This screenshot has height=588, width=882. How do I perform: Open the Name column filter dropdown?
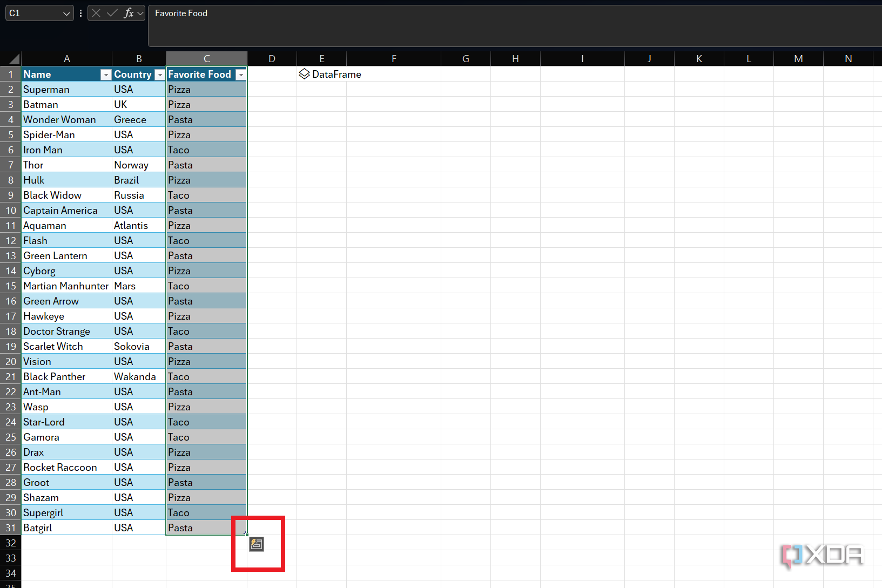coord(106,75)
